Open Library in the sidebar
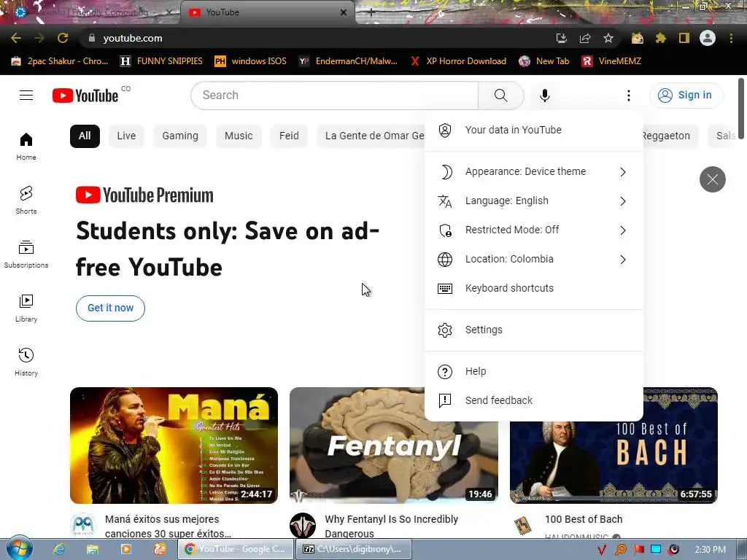Image resolution: width=747 pixels, height=560 pixels. click(26, 308)
